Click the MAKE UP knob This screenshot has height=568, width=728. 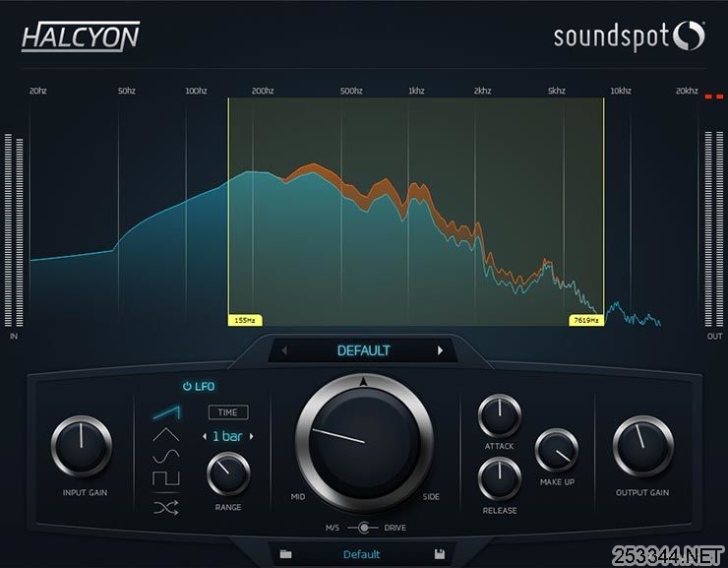pos(557,450)
